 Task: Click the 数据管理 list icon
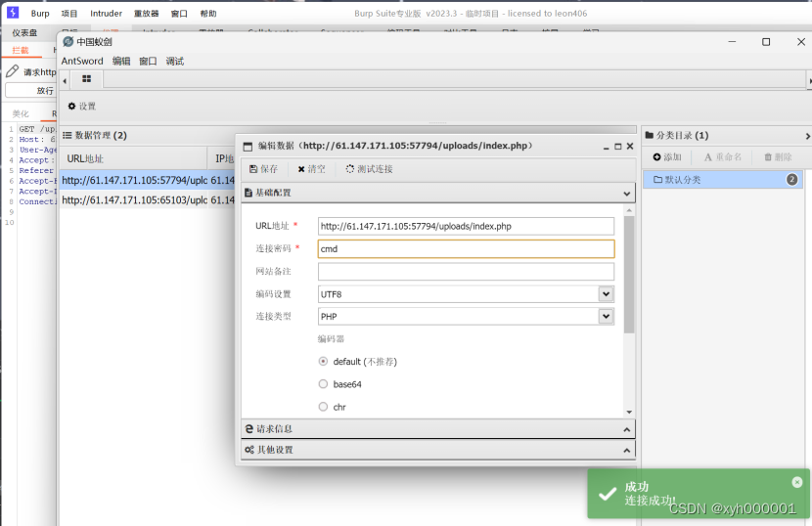click(x=67, y=135)
